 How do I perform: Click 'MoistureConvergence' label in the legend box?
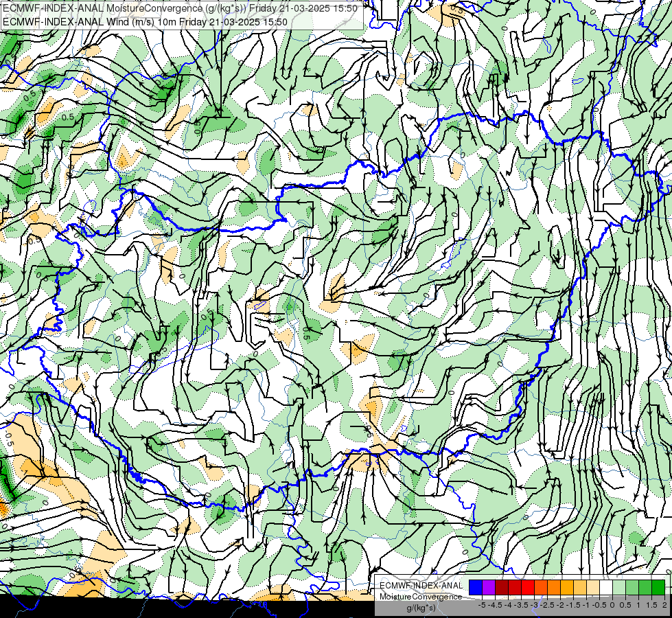(421, 597)
